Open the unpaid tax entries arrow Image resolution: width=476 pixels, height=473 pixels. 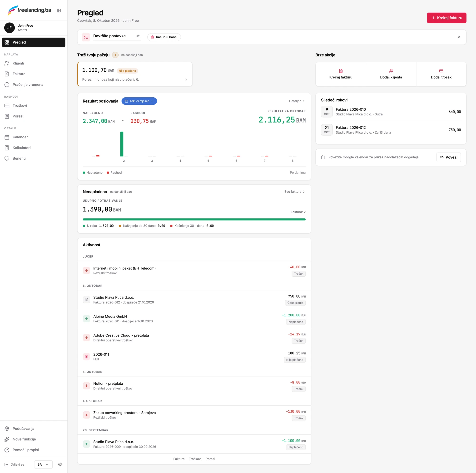click(x=186, y=80)
